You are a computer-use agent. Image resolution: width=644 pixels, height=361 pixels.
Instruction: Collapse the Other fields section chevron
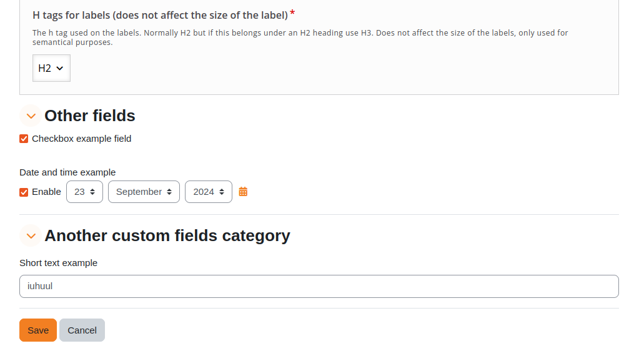pos(31,116)
